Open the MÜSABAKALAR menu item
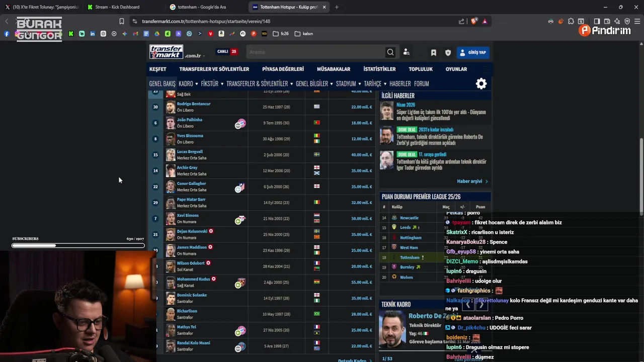This screenshot has width=644, height=362. [x=334, y=69]
